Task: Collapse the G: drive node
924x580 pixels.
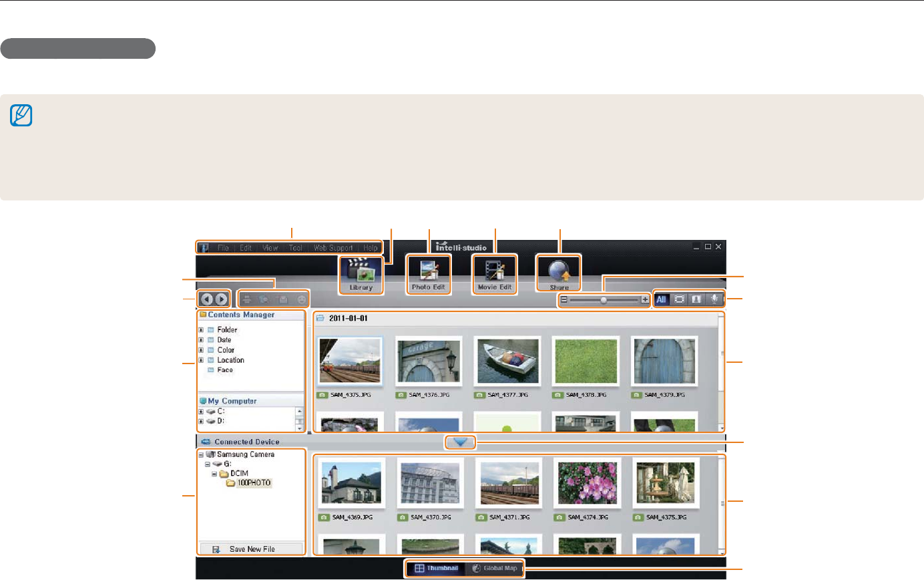Action: [208, 463]
